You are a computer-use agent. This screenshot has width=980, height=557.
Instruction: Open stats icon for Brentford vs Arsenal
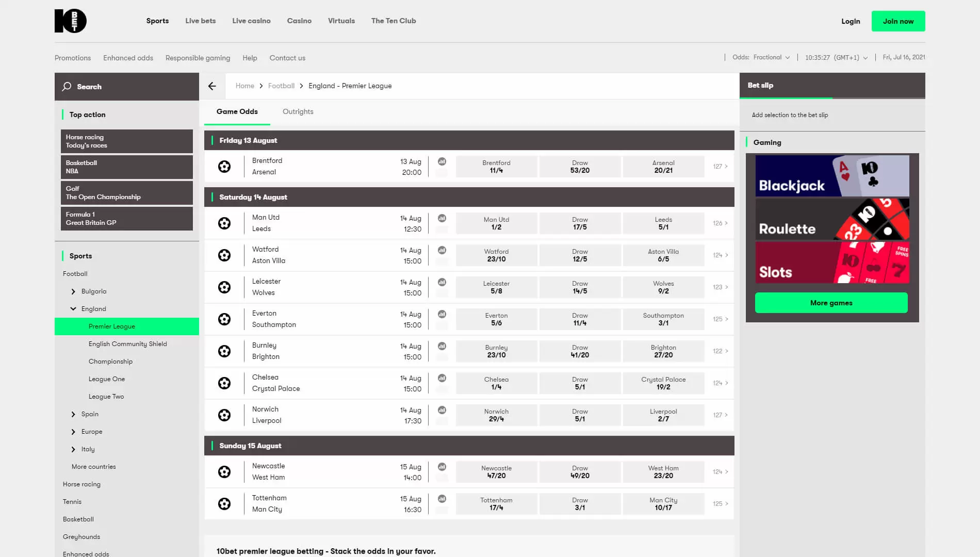coord(442,161)
